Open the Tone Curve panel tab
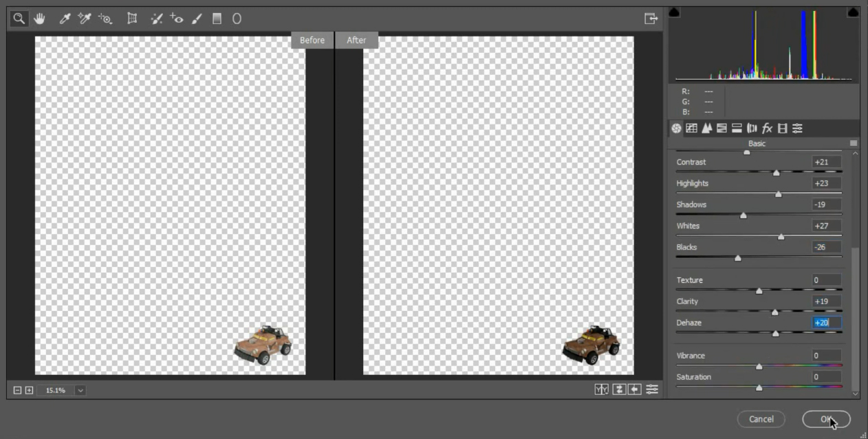The height and width of the screenshot is (439, 868). pyautogui.click(x=691, y=128)
